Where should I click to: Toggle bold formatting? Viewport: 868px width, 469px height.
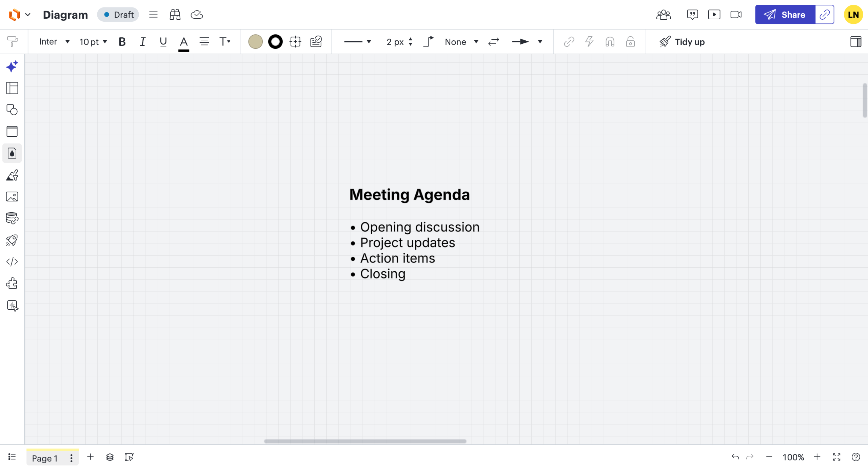(x=122, y=42)
